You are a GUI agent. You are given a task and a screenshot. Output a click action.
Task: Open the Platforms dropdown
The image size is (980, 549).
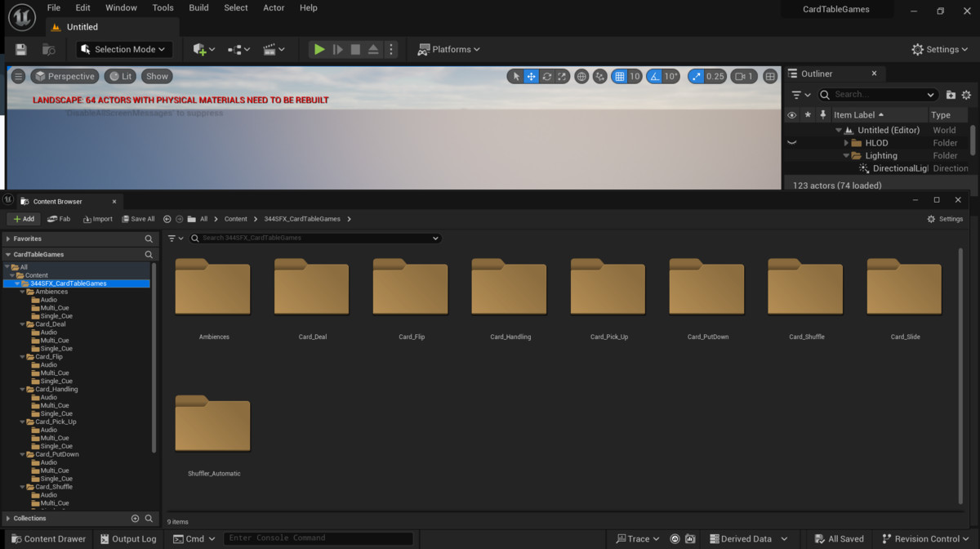click(x=449, y=50)
